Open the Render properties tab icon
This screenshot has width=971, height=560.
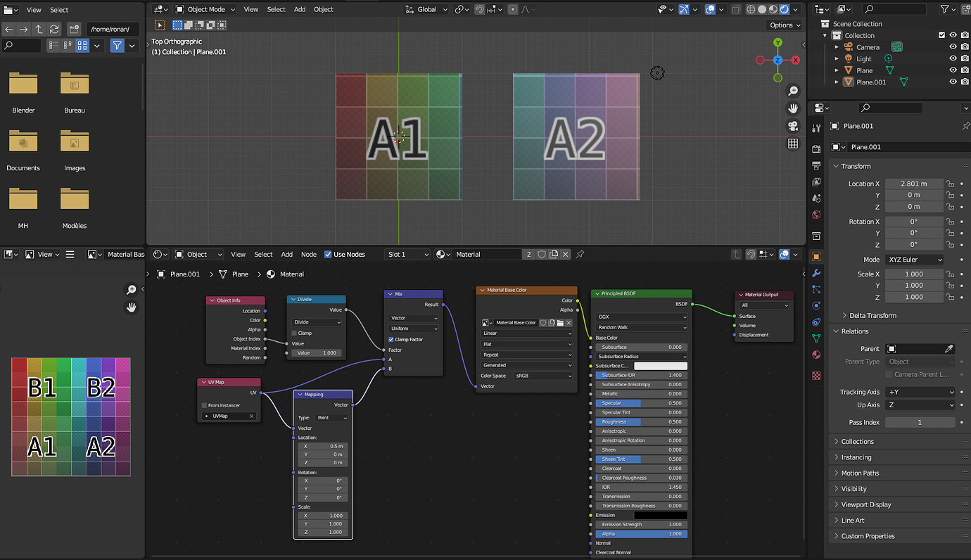click(816, 149)
